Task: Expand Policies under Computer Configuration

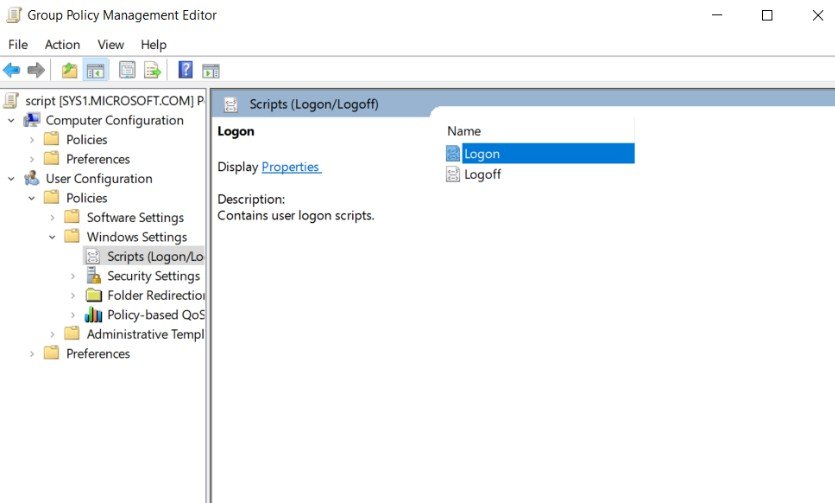Action: click(x=31, y=140)
